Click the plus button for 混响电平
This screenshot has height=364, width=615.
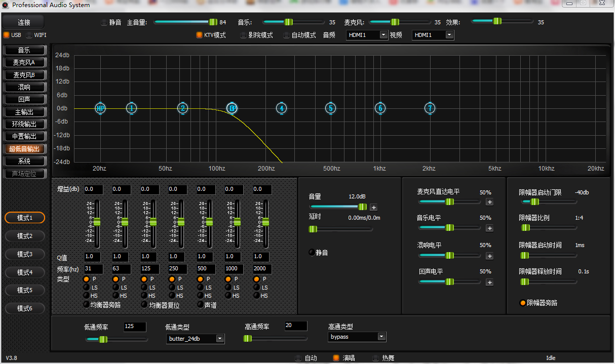(489, 256)
